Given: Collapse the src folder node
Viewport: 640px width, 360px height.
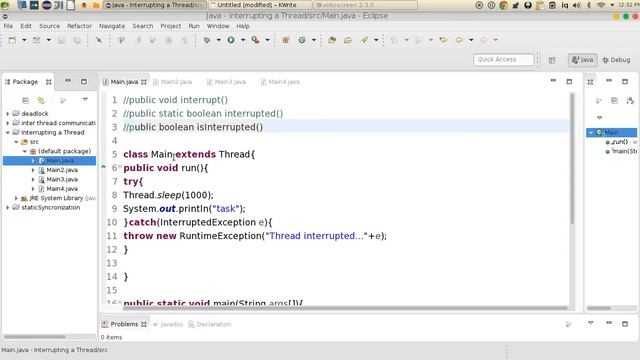Looking at the screenshot, I should coord(16,142).
